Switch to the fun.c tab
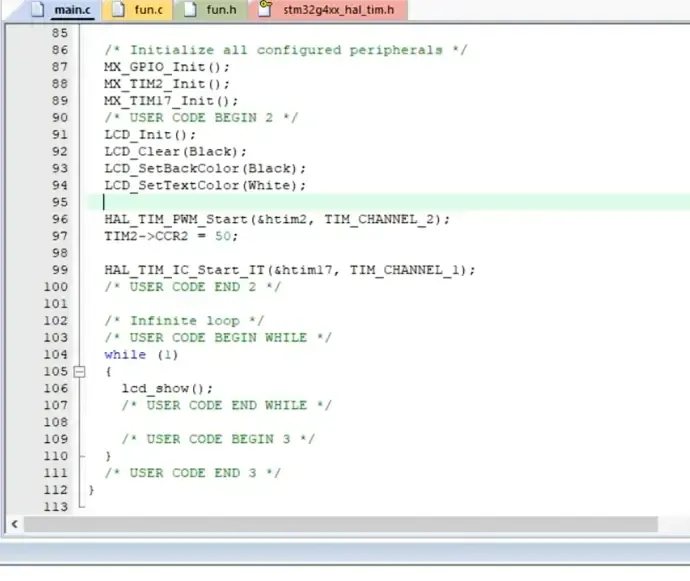This screenshot has height=581, width=690. [146, 11]
